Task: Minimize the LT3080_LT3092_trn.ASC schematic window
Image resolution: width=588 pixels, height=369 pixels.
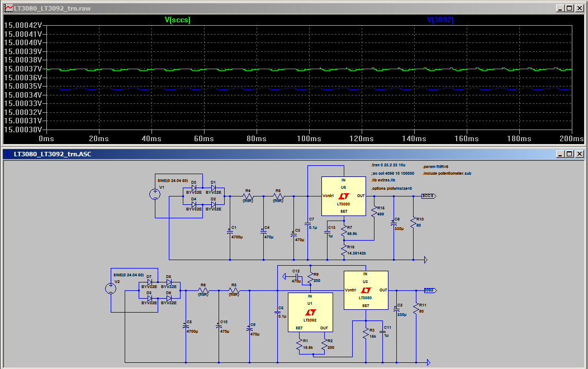Action: pyautogui.click(x=560, y=154)
